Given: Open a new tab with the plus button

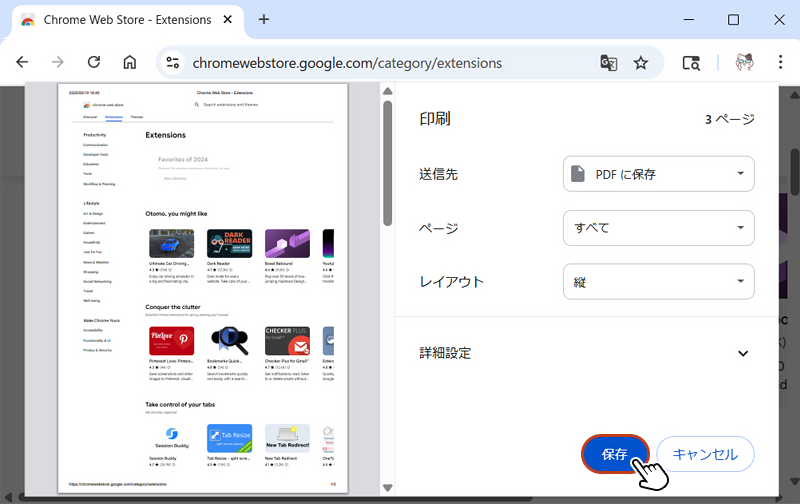Looking at the screenshot, I should coord(264,19).
